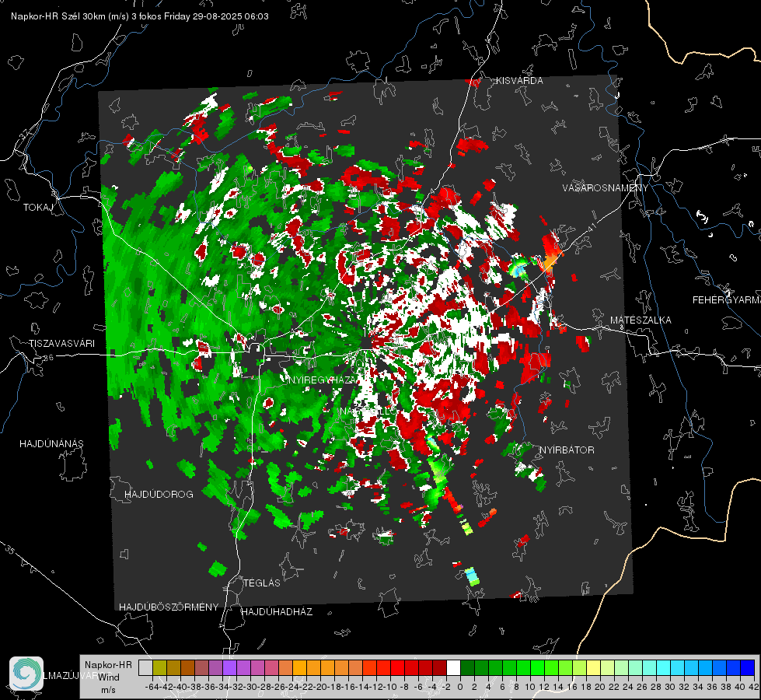Click the HAJDÚBÖSZÖRMÉNY label
761x700 pixels.
[x=169, y=607]
